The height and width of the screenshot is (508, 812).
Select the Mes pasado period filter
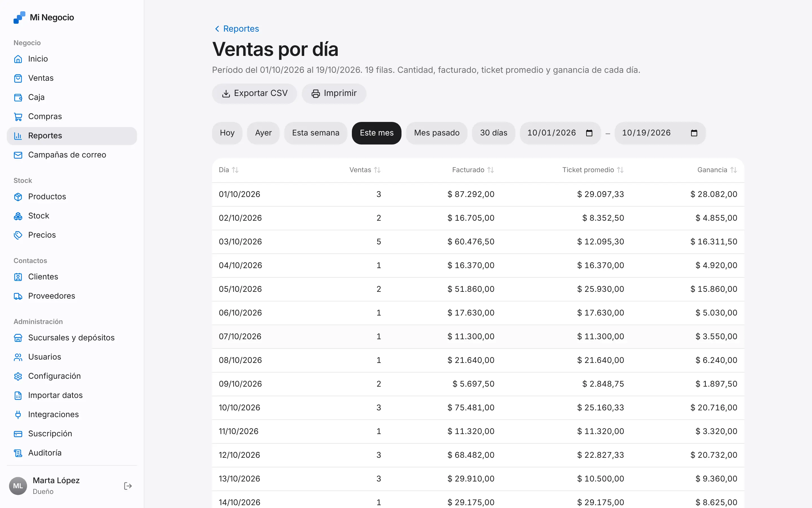[436, 133]
